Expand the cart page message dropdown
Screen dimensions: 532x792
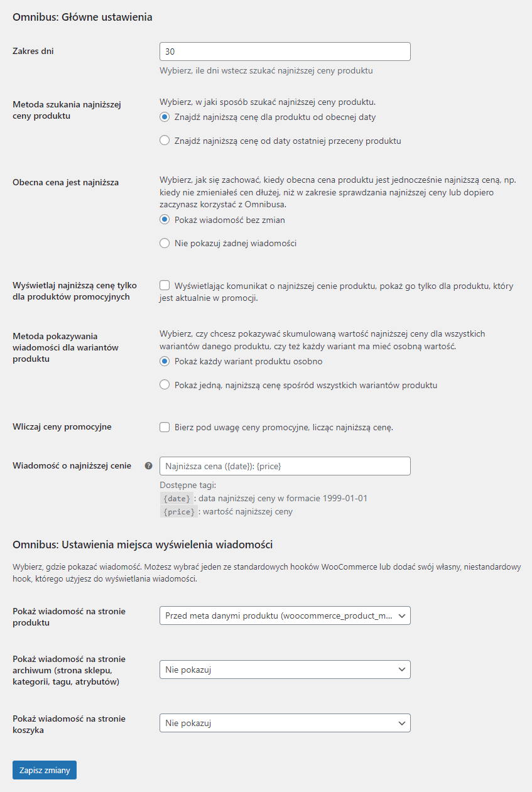tap(285, 723)
